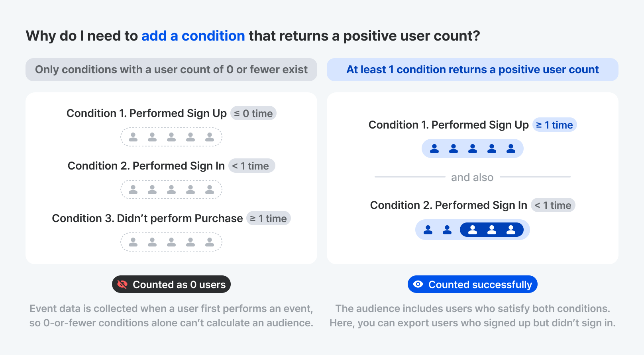Click last blue user icon under Sign Up

511,148
